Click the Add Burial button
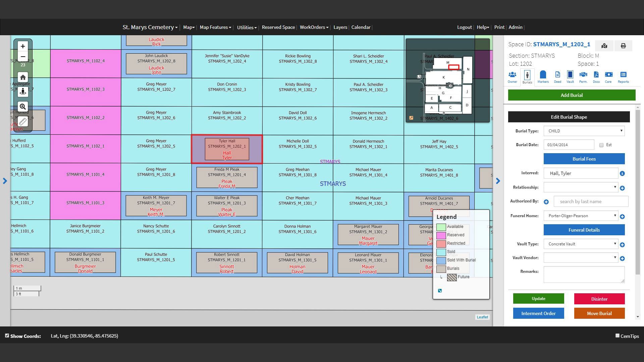This screenshot has width=644, height=362. click(572, 95)
